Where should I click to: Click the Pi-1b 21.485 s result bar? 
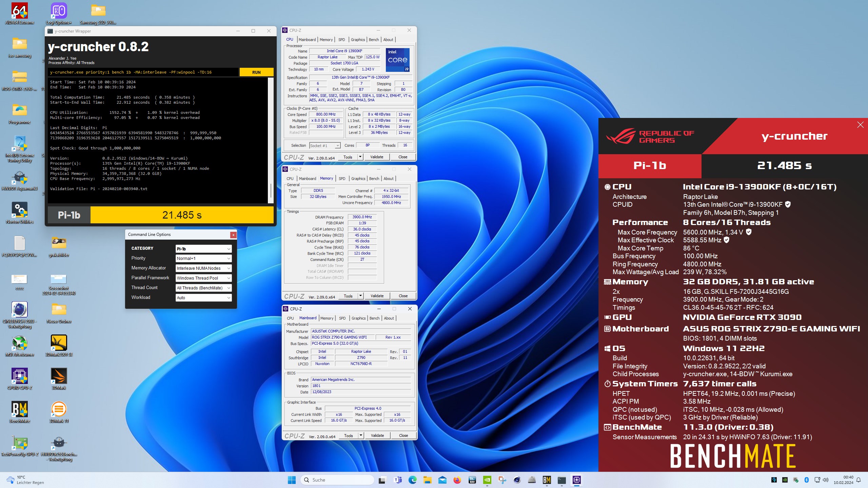(x=161, y=215)
